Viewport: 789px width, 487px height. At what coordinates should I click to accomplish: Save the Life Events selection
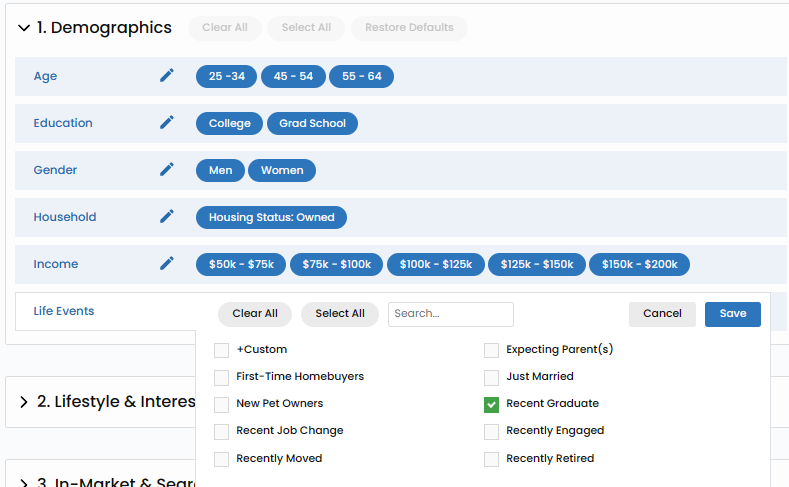click(732, 314)
